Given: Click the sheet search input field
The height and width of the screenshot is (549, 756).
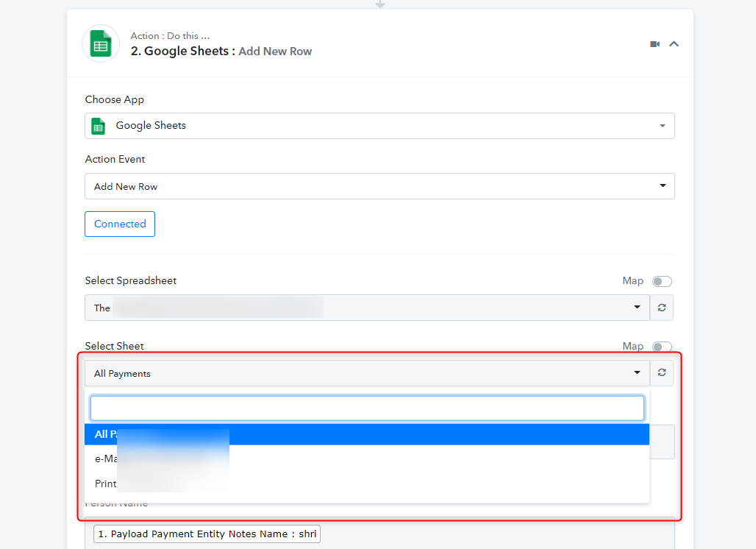Looking at the screenshot, I should pyautogui.click(x=368, y=408).
